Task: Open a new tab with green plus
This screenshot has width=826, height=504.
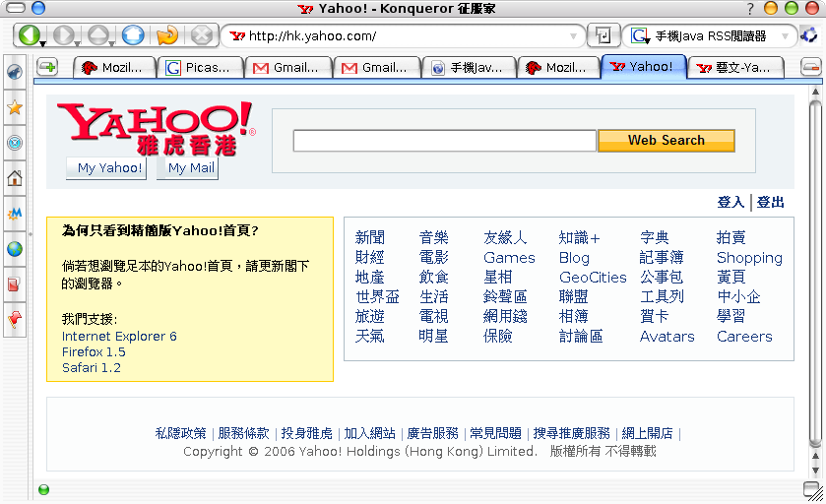Action: 47,67
